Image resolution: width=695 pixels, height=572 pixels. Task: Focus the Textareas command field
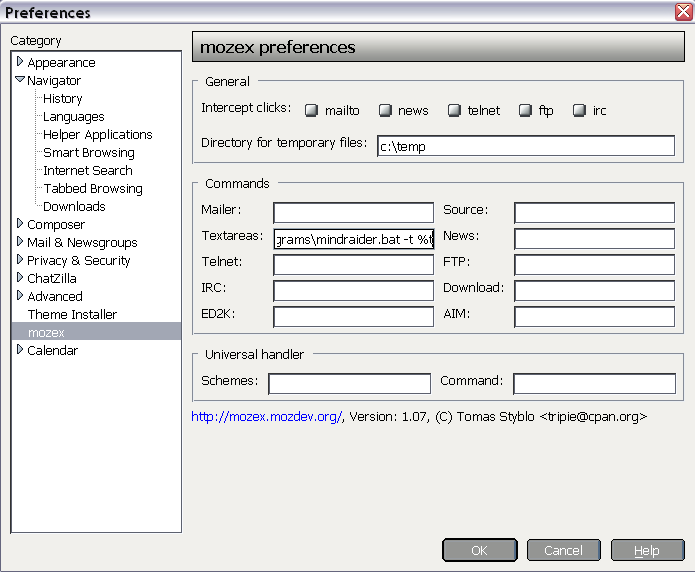[x=353, y=239]
